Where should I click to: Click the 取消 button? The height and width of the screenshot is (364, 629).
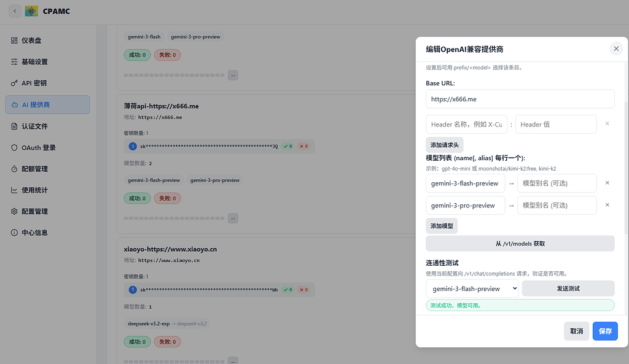click(576, 331)
